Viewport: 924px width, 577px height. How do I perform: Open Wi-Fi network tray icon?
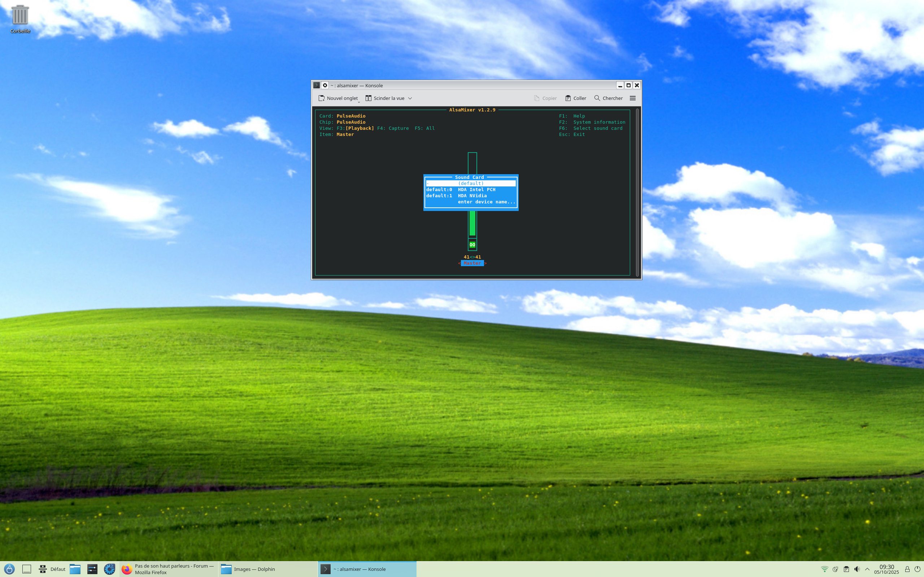[824, 569]
